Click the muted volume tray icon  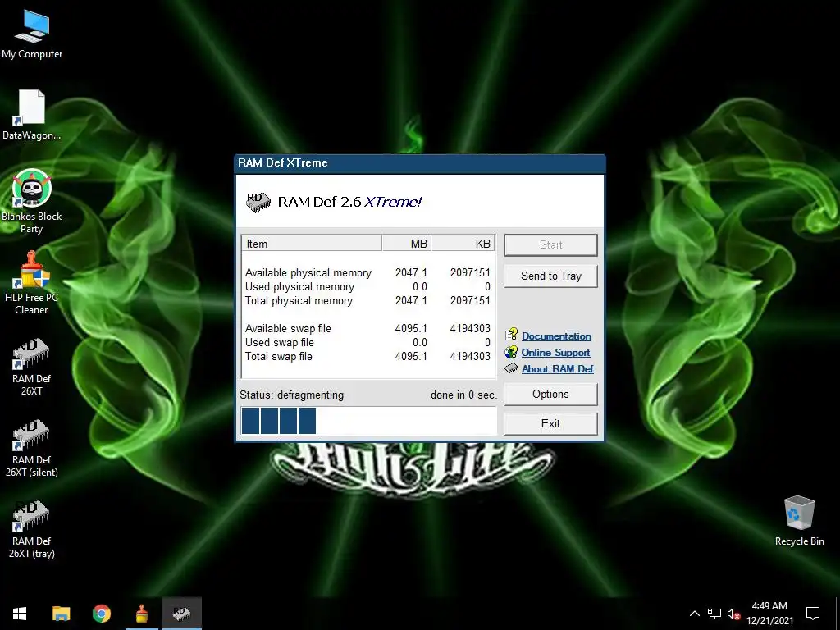coord(734,614)
